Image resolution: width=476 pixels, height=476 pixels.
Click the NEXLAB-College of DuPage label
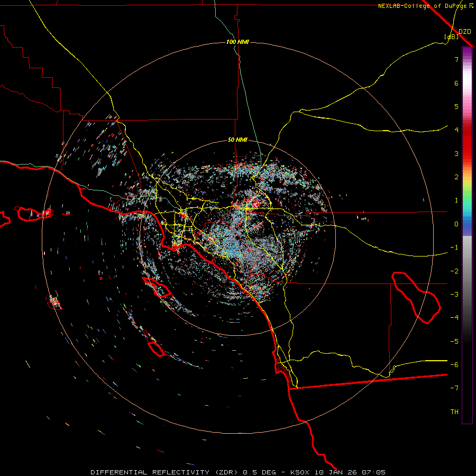423,6
